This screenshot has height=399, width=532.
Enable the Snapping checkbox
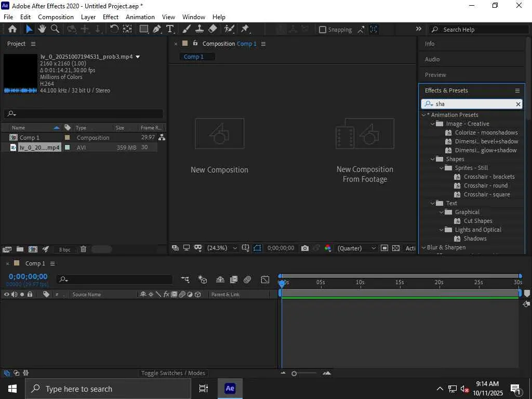(323, 30)
